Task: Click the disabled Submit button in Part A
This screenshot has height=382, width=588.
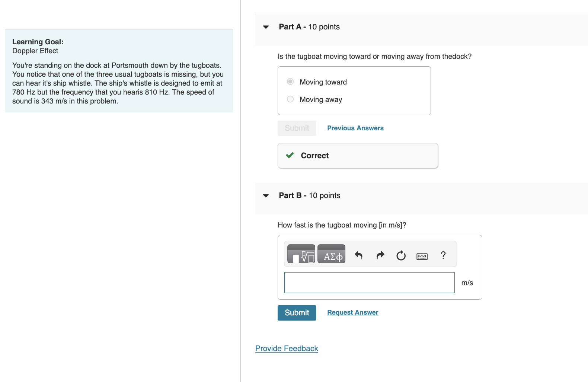Action: point(296,128)
